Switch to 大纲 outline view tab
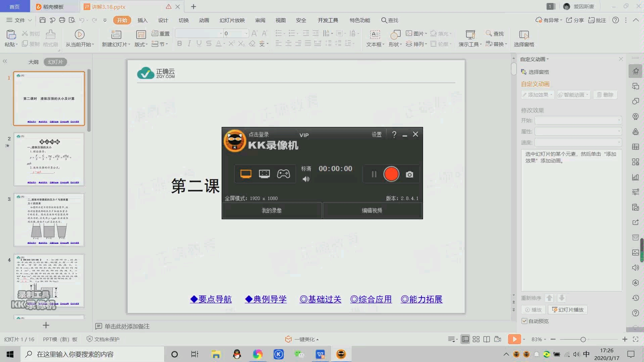 tap(33, 62)
